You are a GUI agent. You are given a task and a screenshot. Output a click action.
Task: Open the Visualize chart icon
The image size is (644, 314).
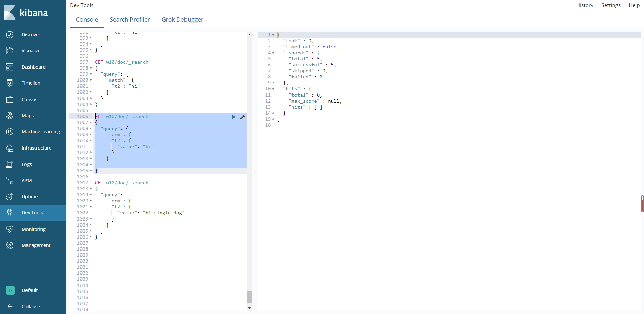click(x=10, y=51)
